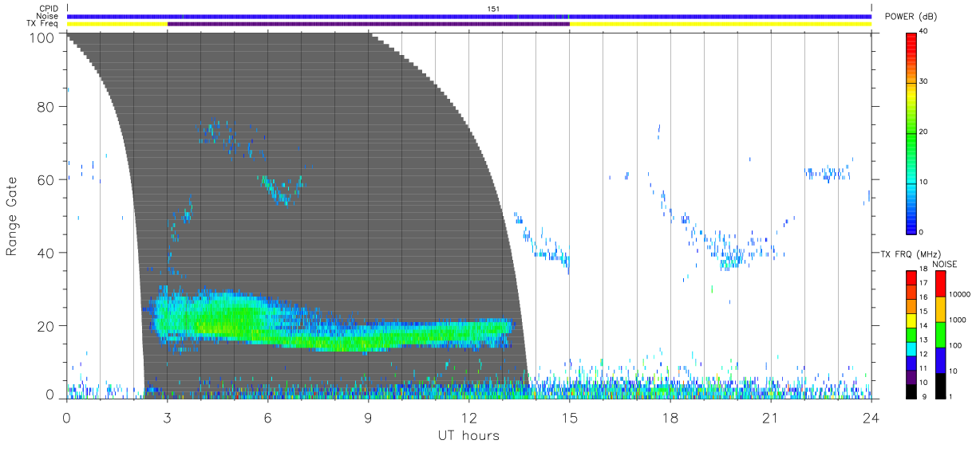
Task: Click the 'POWER (dB)' label
Action: click(x=911, y=17)
